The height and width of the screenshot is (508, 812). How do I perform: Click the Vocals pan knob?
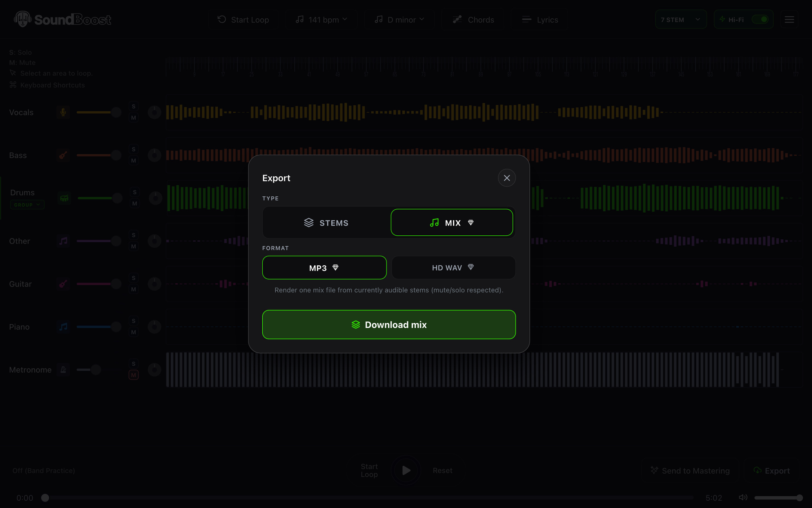pos(154,112)
